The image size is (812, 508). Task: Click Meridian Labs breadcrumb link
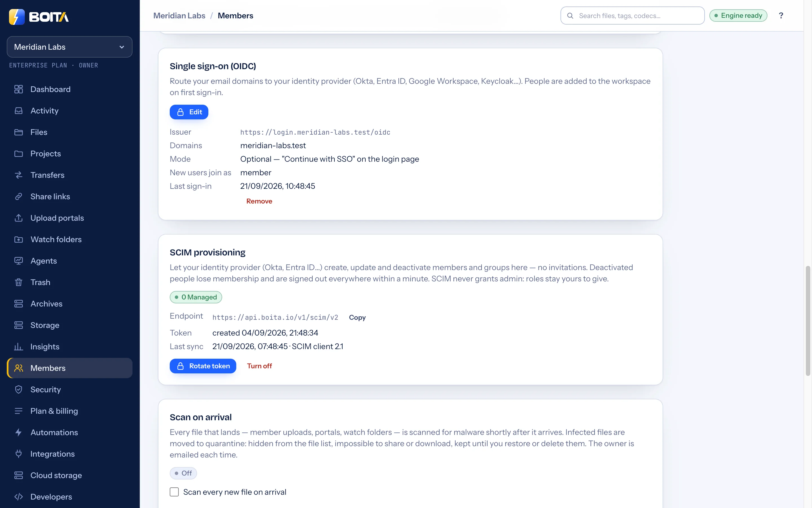tap(179, 16)
